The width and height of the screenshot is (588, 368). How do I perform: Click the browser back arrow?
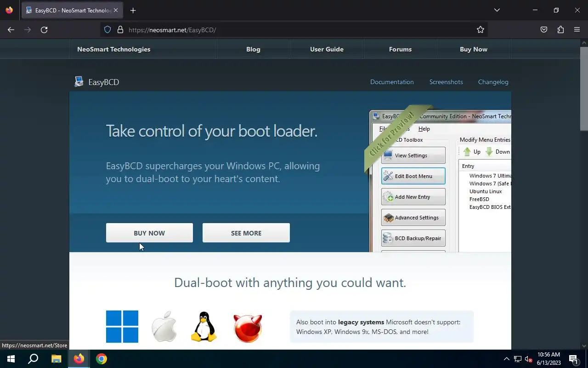tap(11, 29)
